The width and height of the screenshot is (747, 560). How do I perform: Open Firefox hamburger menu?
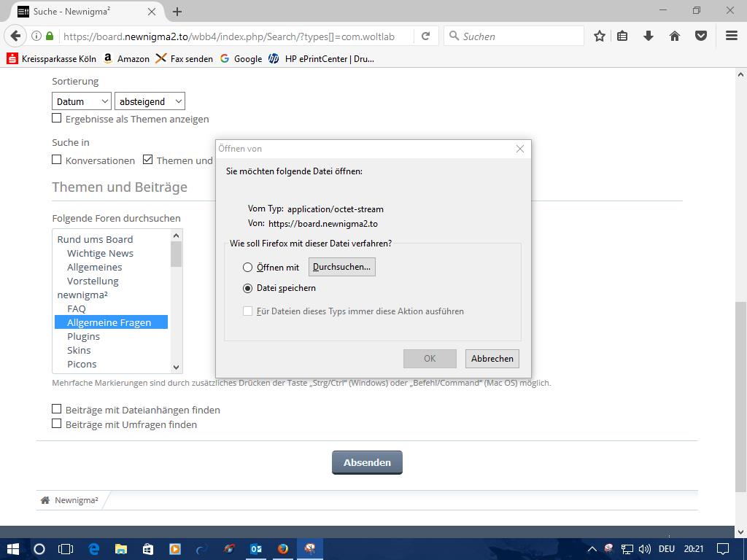732,36
